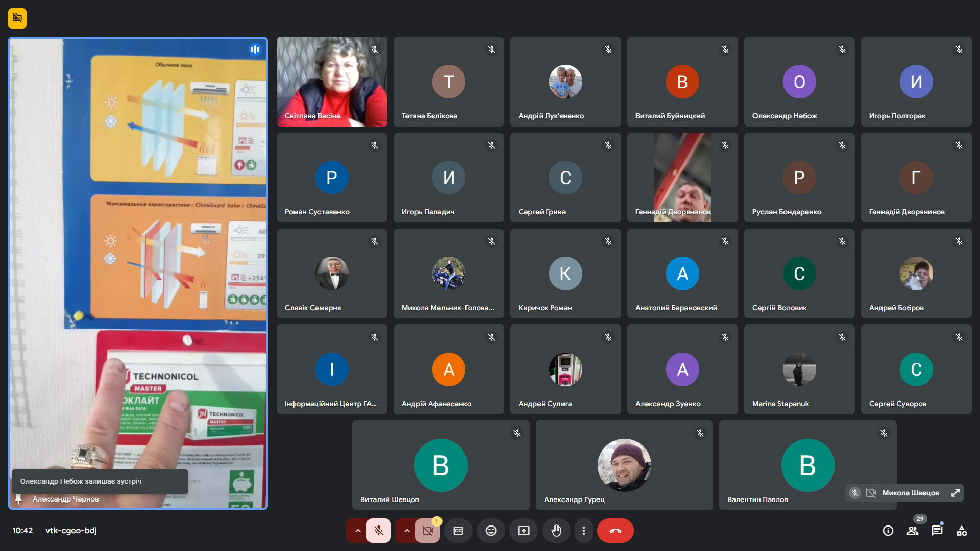Open the chat panel

[x=937, y=531]
